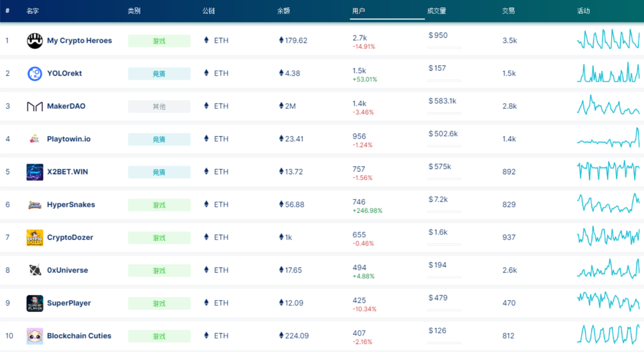
Task: Sort by the 活动 column header
Action: (x=584, y=11)
